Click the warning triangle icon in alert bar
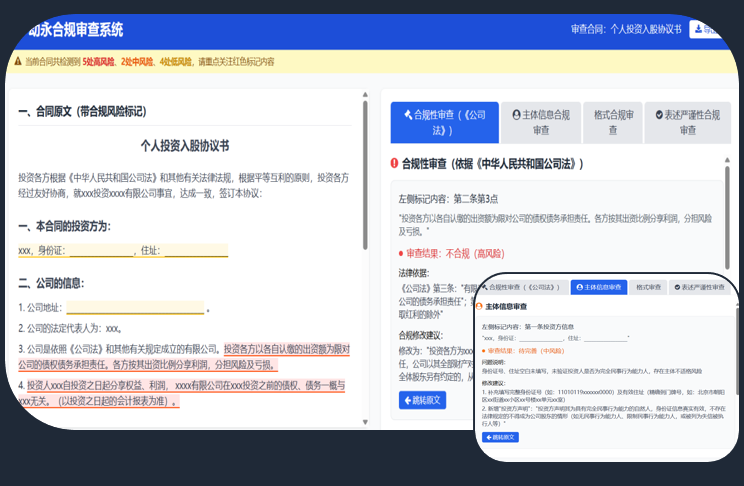Image resolution: width=744 pixels, height=486 pixels. tap(18, 61)
